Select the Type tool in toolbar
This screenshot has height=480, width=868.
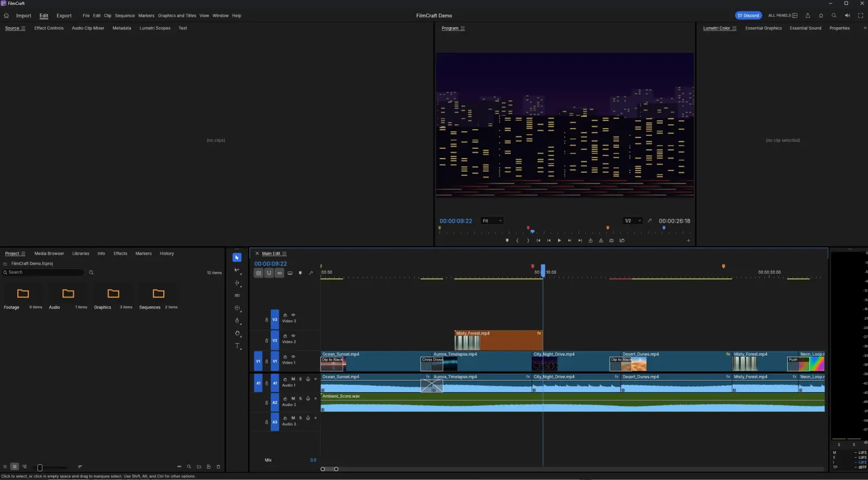[237, 346]
